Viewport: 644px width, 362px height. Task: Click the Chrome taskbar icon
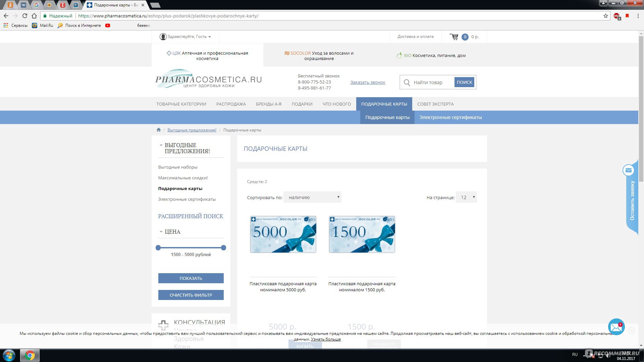coord(30,355)
